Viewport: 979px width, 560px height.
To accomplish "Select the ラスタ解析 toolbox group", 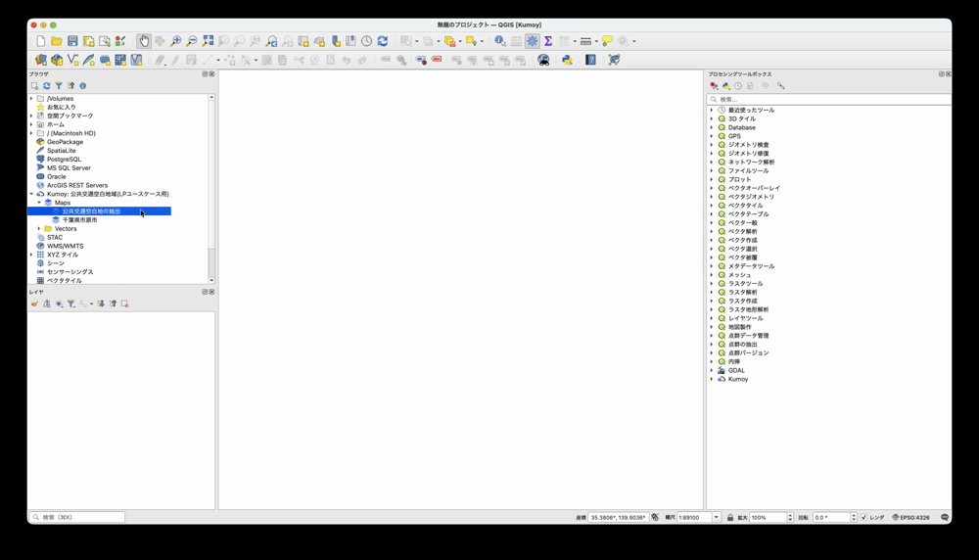I will pyautogui.click(x=742, y=292).
